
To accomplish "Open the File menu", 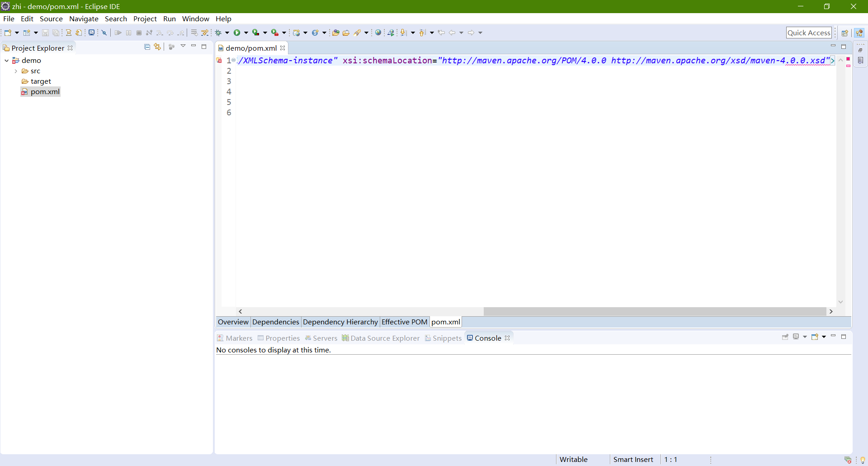I will pyautogui.click(x=9, y=19).
